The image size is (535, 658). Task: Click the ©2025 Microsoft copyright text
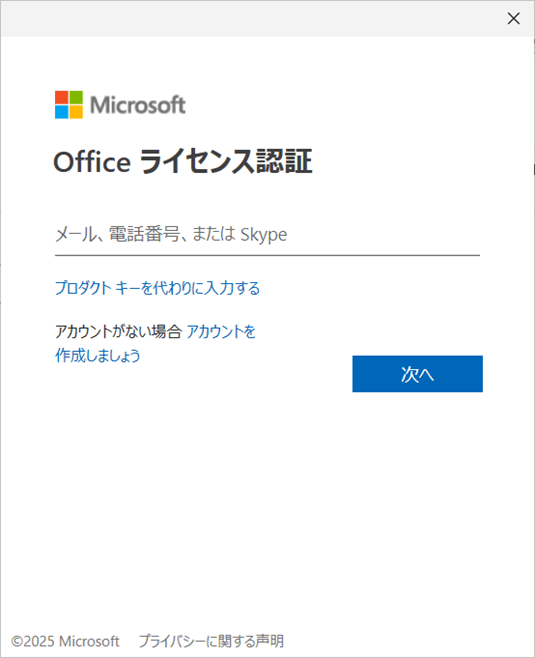coord(65,641)
